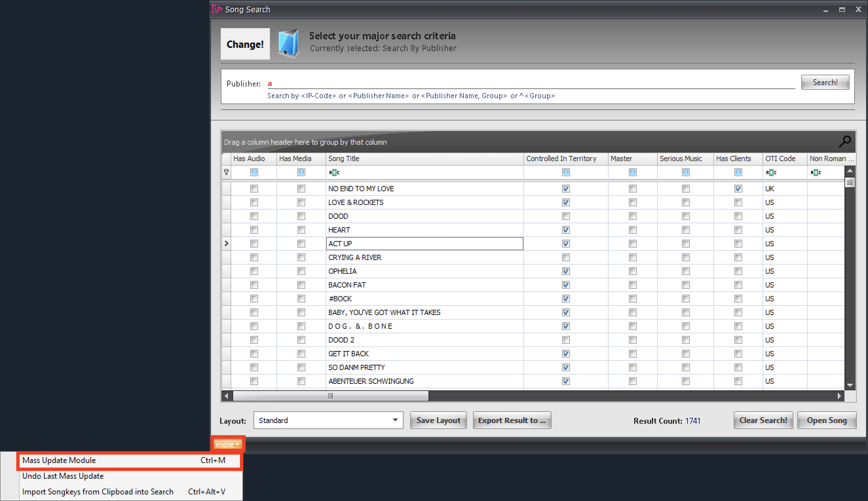Viewport: 868px width, 501px height.
Task: Click the row indicator arrow beside ACT UP
Action: coord(226,244)
